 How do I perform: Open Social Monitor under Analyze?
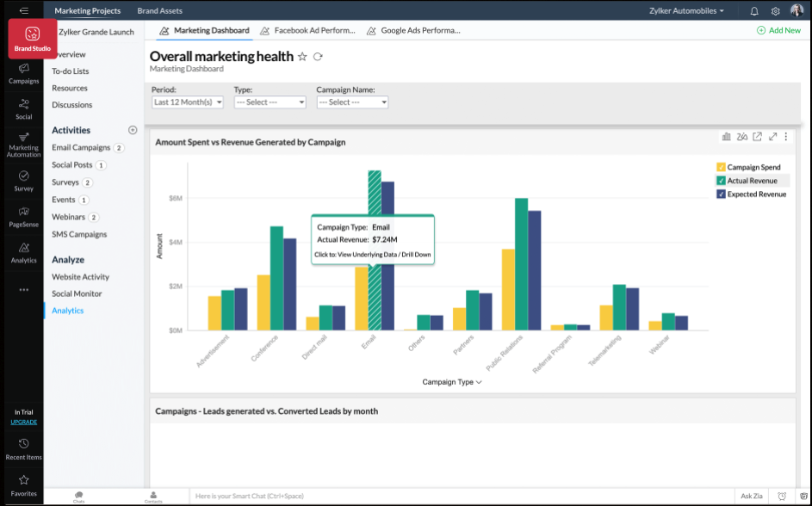click(77, 293)
